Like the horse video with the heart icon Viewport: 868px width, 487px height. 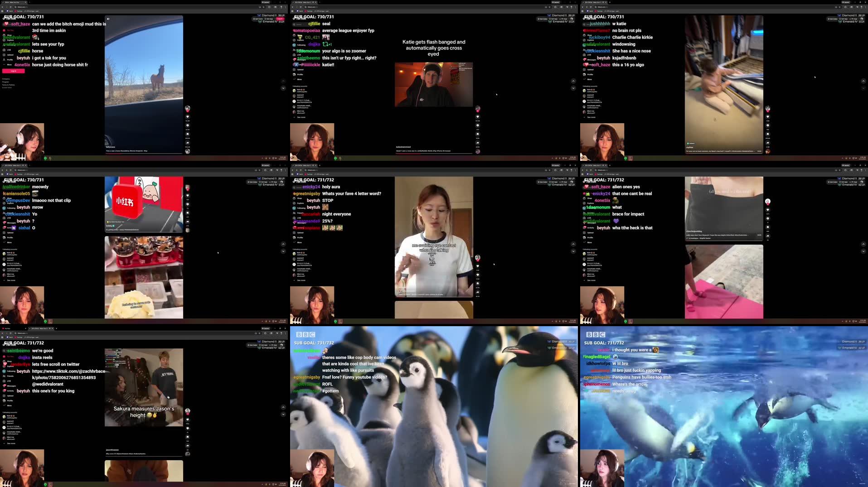point(188,117)
